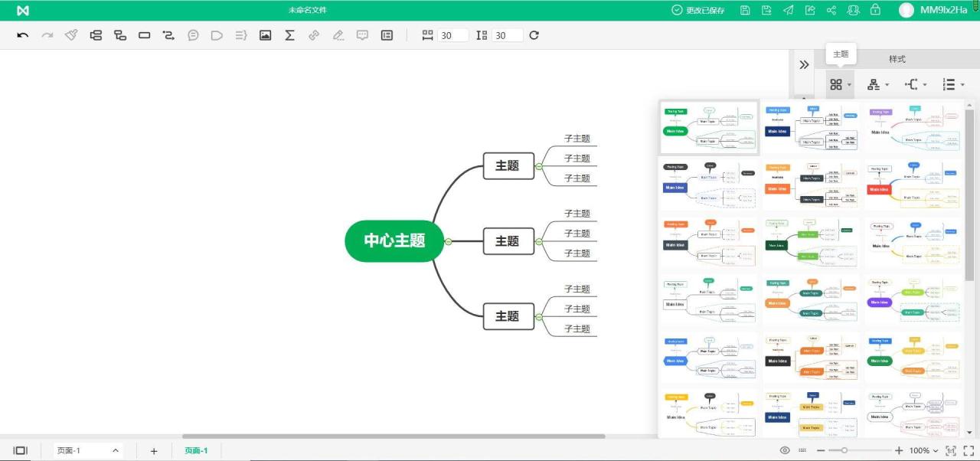This screenshot has width=980, height=461.
Task: Open the 100% zoom level dropdown
Action: pyautogui.click(x=923, y=451)
